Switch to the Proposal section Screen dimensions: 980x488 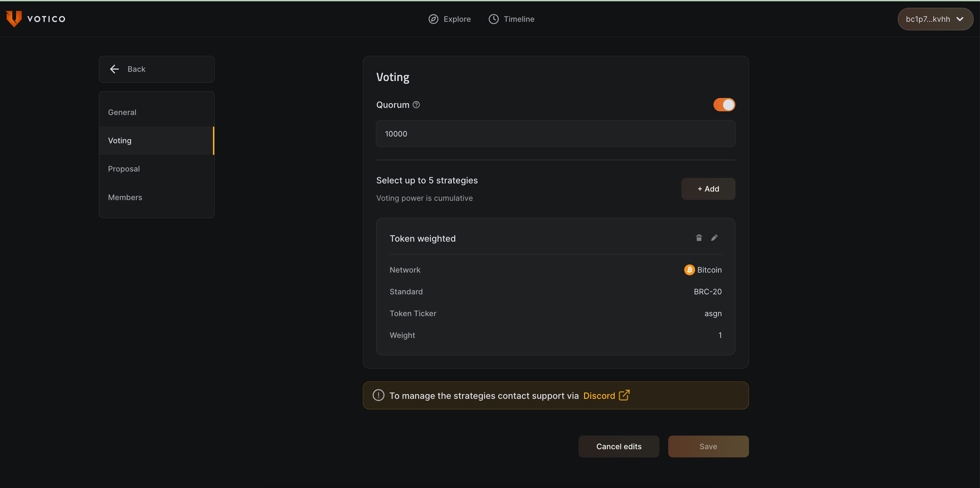[x=124, y=169]
